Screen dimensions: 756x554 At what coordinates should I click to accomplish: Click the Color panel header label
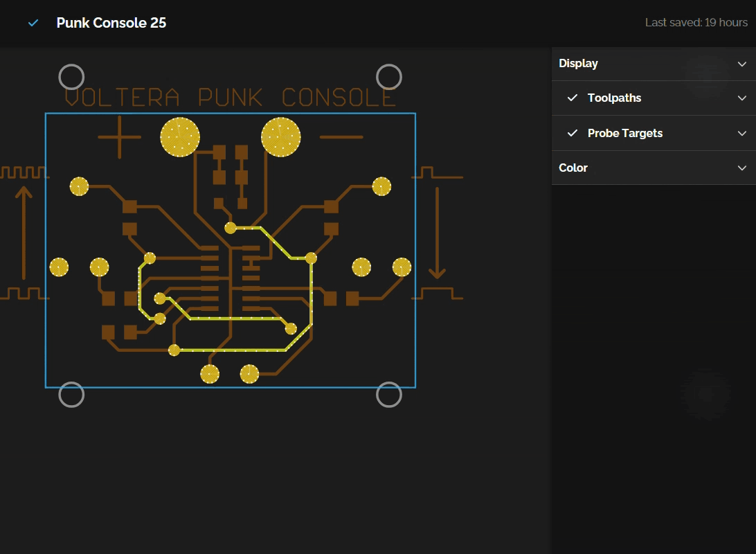point(573,168)
